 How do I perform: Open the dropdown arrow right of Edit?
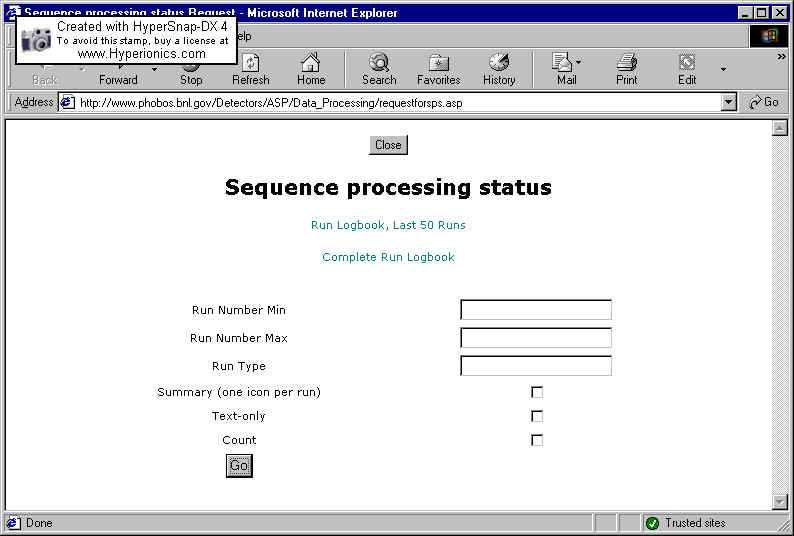(x=723, y=69)
